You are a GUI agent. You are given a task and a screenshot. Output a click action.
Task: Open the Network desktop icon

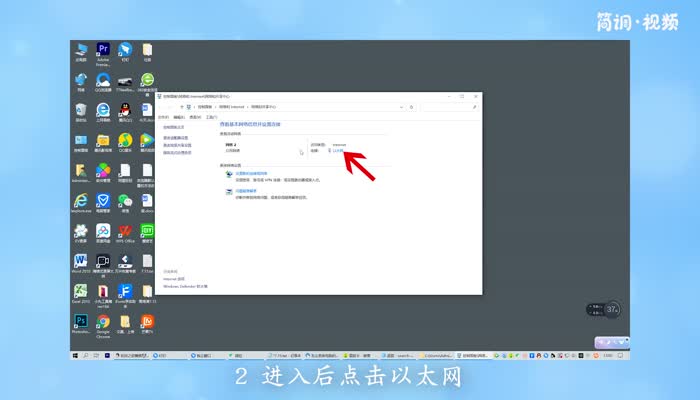81,83
